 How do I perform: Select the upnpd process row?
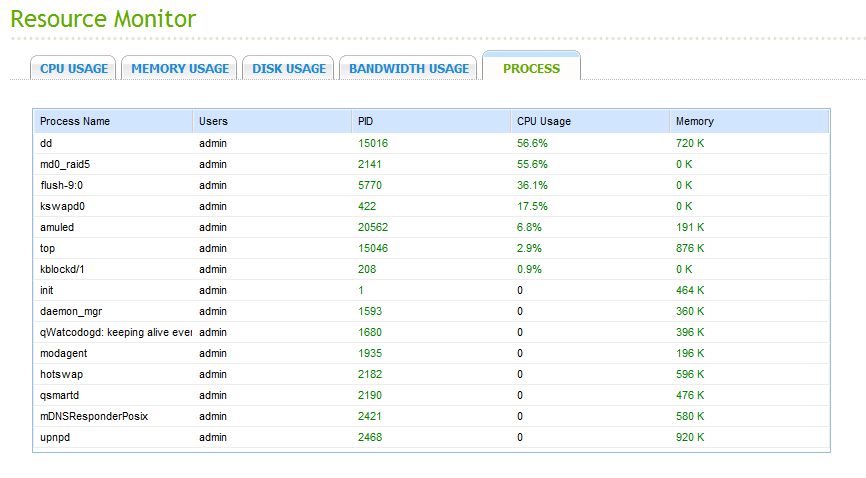click(x=55, y=437)
